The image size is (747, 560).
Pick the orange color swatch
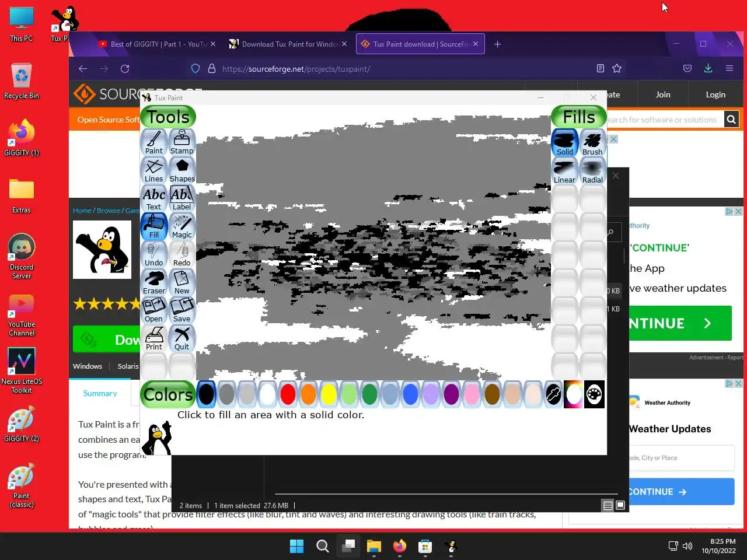[x=308, y=394]
